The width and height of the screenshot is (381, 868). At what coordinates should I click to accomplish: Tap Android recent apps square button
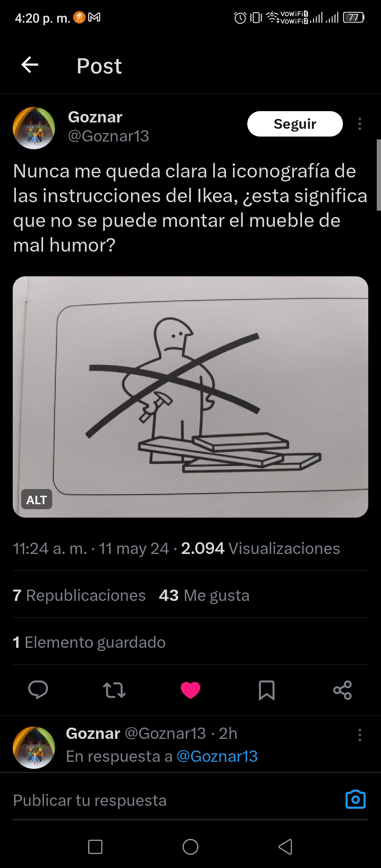click(95, 847)
